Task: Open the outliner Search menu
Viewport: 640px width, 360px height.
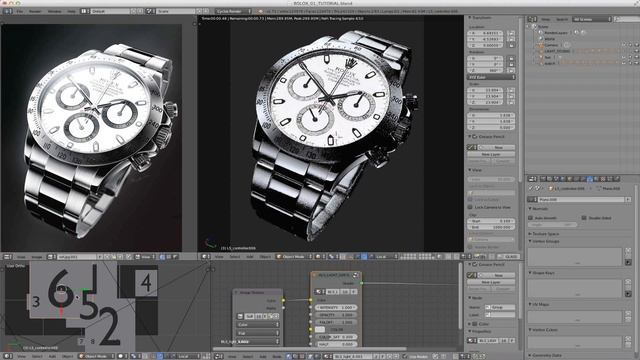Action: pos(562,19)
